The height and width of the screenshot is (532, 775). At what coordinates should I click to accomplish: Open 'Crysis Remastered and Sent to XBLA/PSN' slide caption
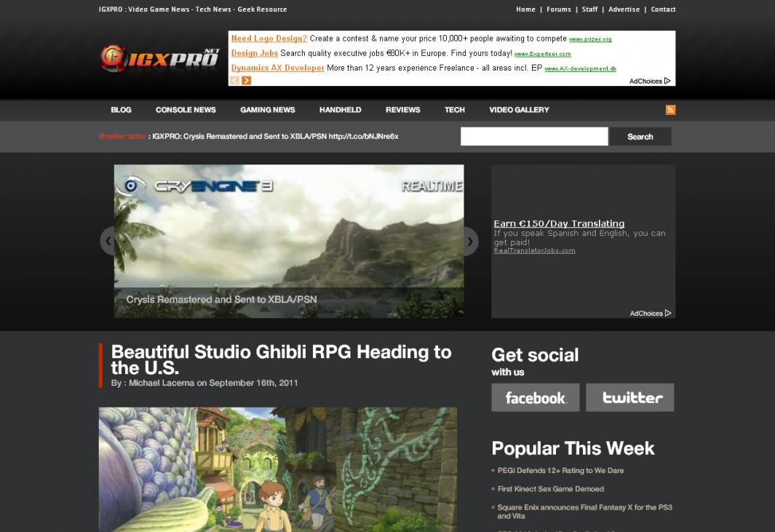[x=221, y=300]
